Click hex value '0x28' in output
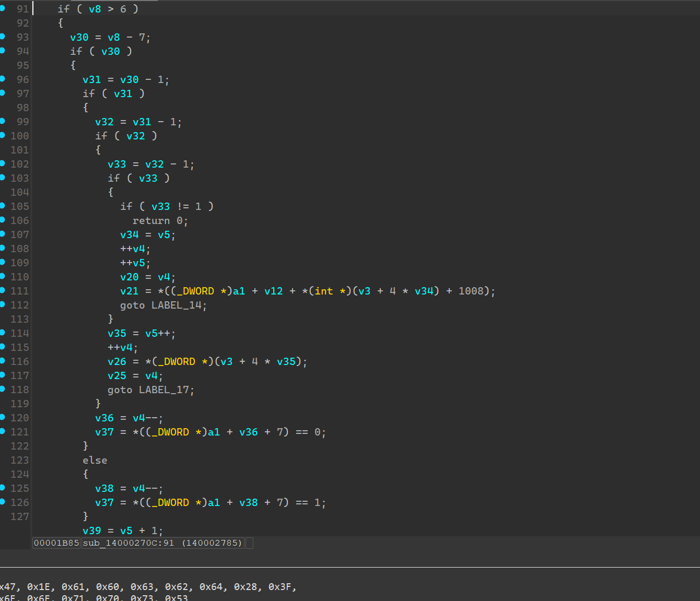 246,587
